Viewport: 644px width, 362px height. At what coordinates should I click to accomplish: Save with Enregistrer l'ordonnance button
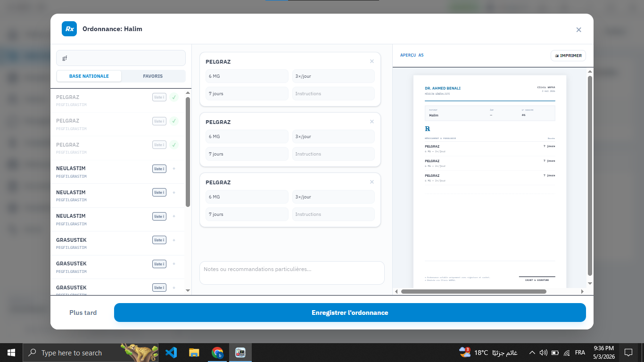point(350,313)
